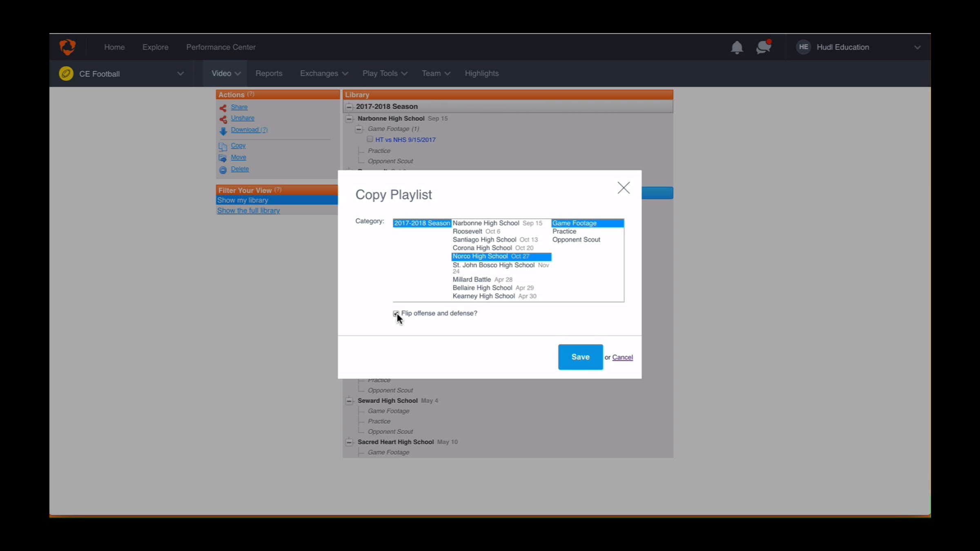Click the Filter Your View help mark

(x=278, y=190)
